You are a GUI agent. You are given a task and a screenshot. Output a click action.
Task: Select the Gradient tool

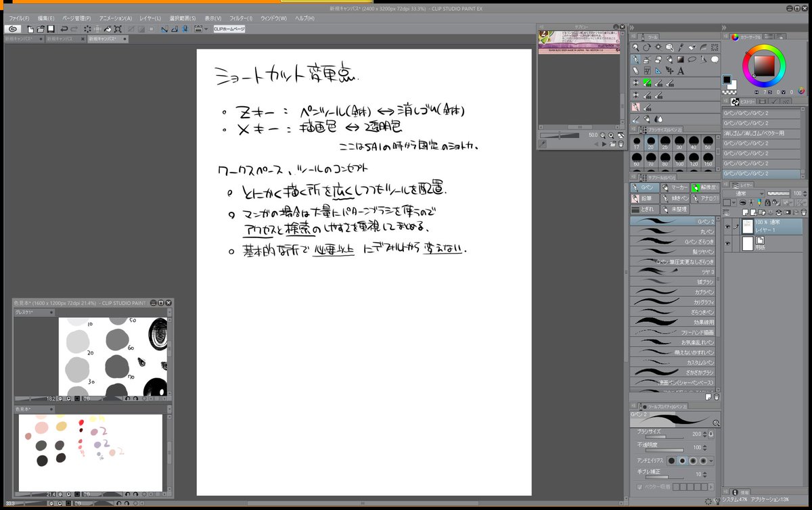(681, 60)
